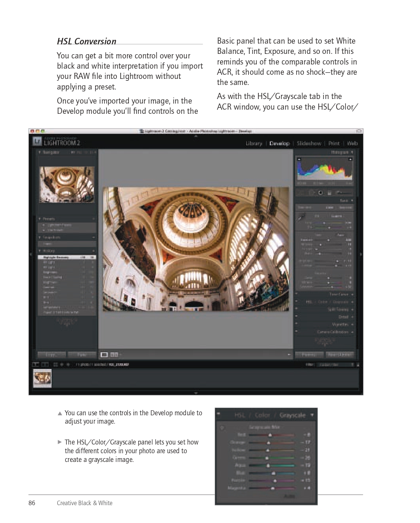Switch to before/after comparison view
This screenshot has width=420, height=523.
click(114, 355)
